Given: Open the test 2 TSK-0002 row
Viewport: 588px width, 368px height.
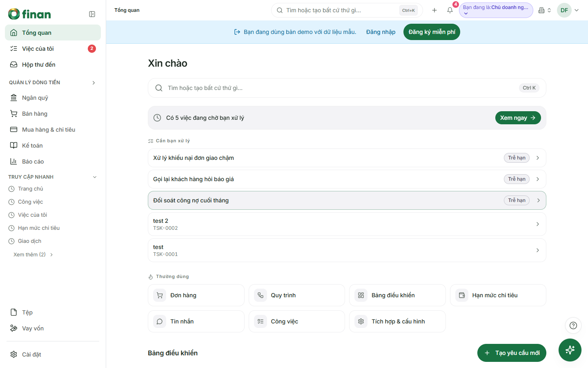Looking at the screenshot, I should (347, 224).
